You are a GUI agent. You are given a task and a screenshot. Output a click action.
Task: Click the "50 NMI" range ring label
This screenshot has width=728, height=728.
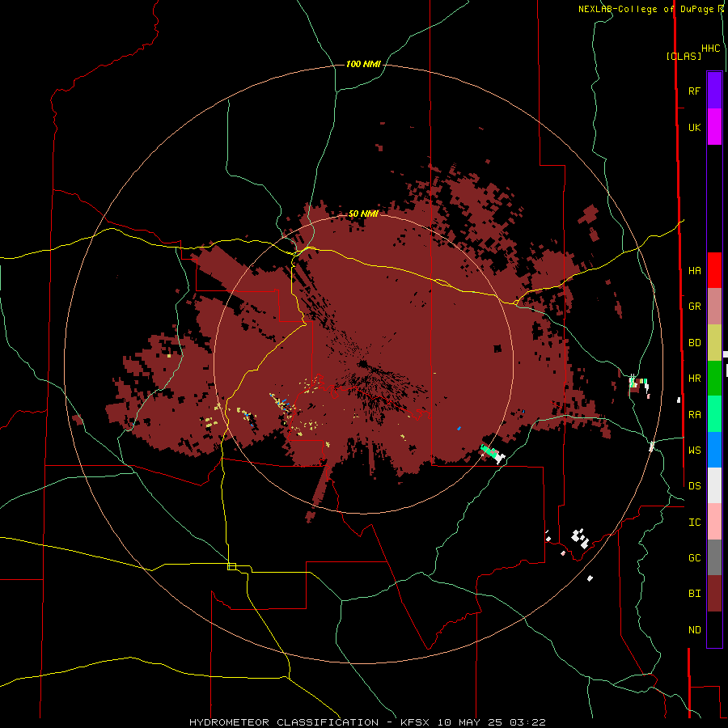pos(363,214)
